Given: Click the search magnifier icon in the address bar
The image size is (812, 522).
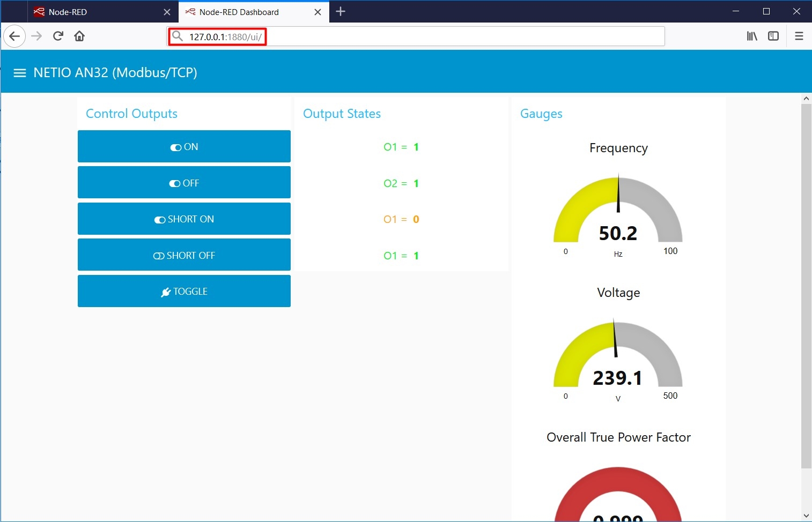Looking at the screenshot, I should coord(178,36).
